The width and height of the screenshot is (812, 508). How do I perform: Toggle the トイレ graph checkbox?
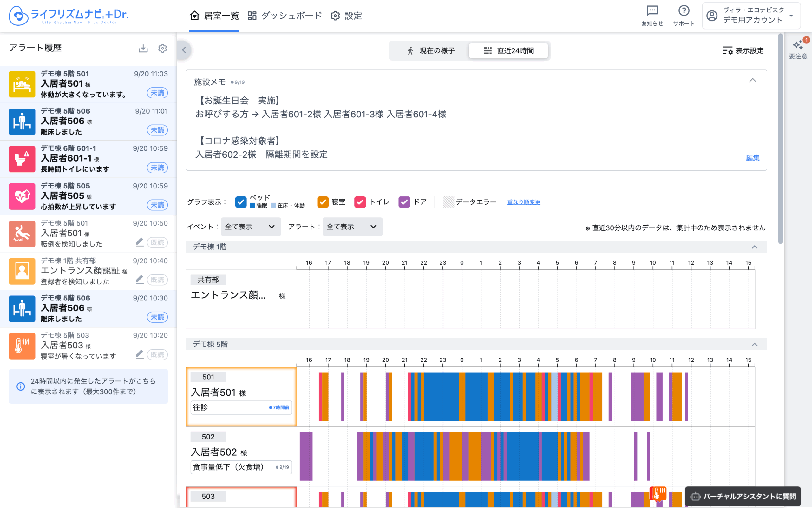point(360,202)
